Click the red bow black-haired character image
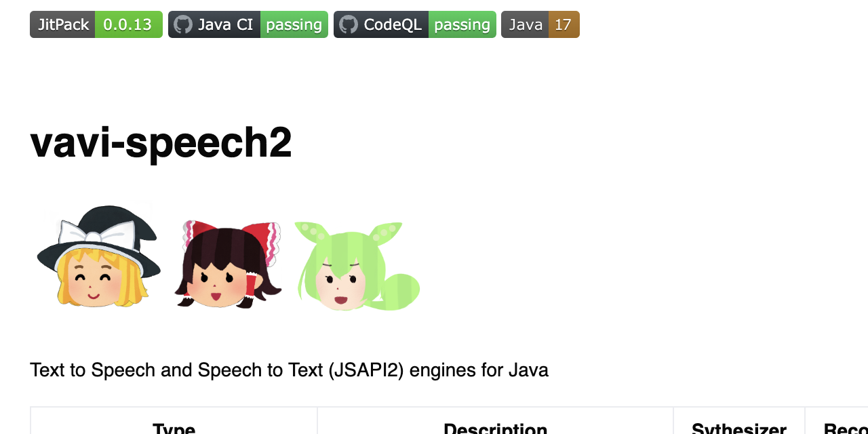Image resolution: width=868 pixels, height=434 pixels. 228,264
